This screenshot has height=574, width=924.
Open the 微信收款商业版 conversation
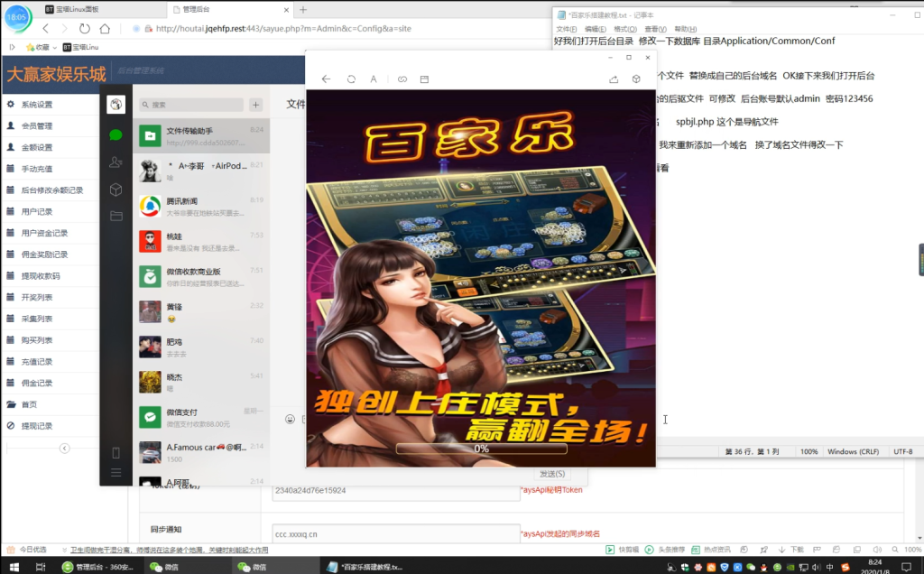pyautogui.click(x=201, y=276)
